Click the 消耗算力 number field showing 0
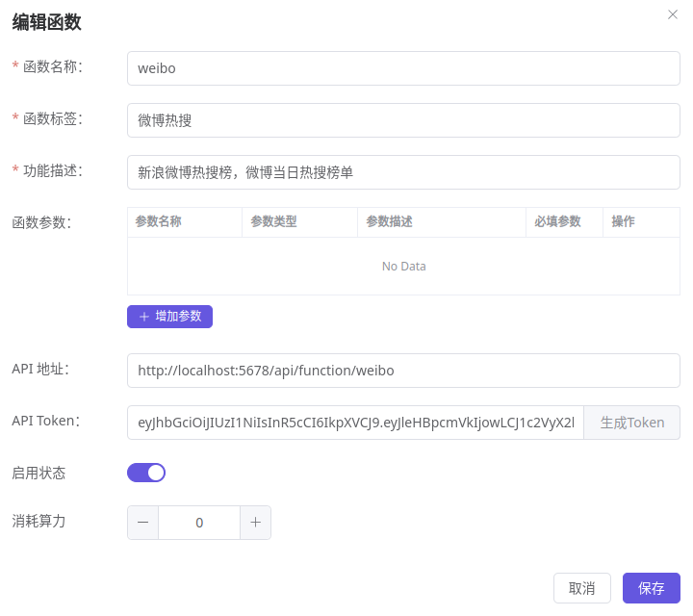Image resolution: width=693 pixels, height=616 pixels. 199,523
